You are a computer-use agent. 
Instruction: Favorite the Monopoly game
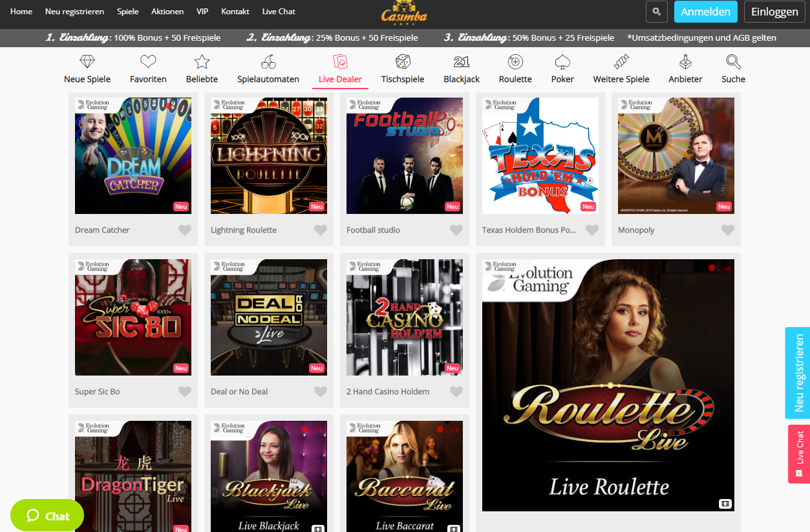[x=728, y=230]
